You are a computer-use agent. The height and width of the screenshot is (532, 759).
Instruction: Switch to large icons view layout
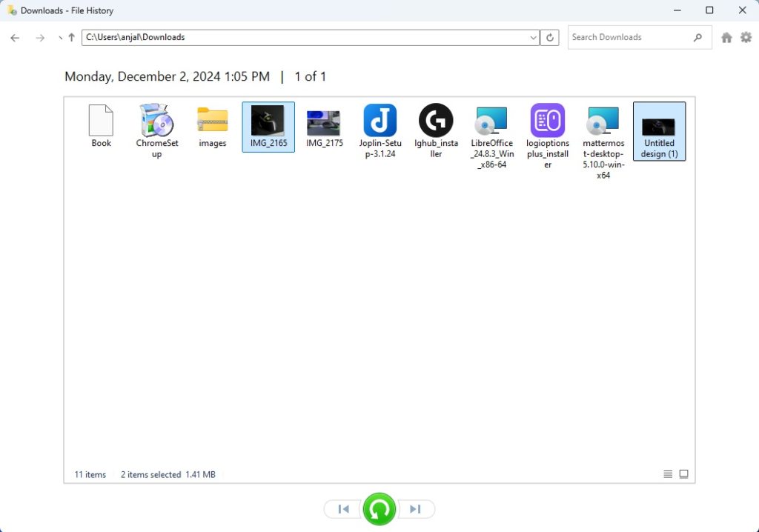point(683,473)
